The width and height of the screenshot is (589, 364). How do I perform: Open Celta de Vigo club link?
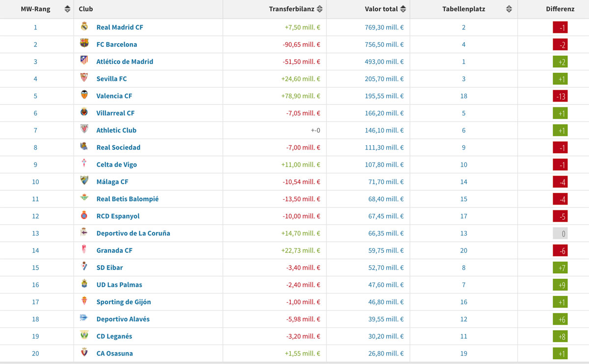pos(117,164)
